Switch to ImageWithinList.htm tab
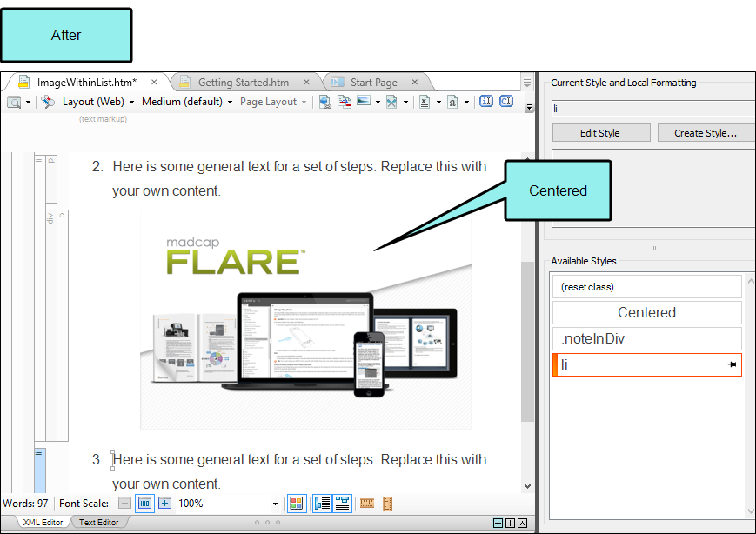 click(87, 83)
